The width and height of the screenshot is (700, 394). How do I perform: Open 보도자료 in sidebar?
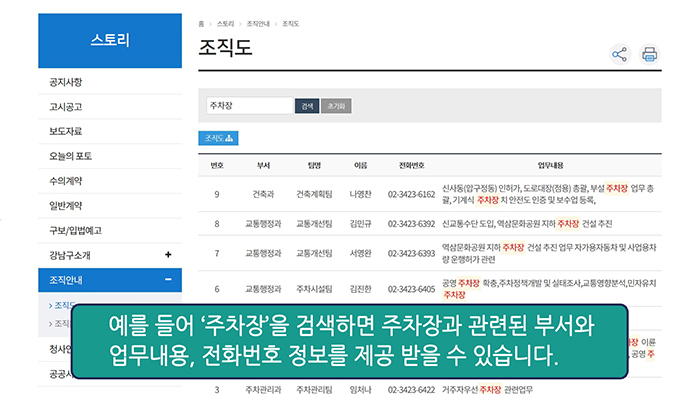tap(66, 132)
